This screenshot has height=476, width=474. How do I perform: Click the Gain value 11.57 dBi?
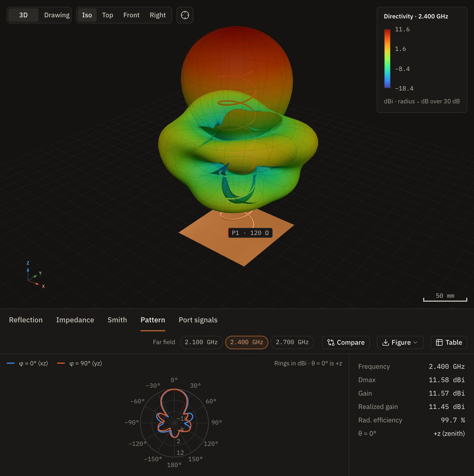click(x=447, y=393)
